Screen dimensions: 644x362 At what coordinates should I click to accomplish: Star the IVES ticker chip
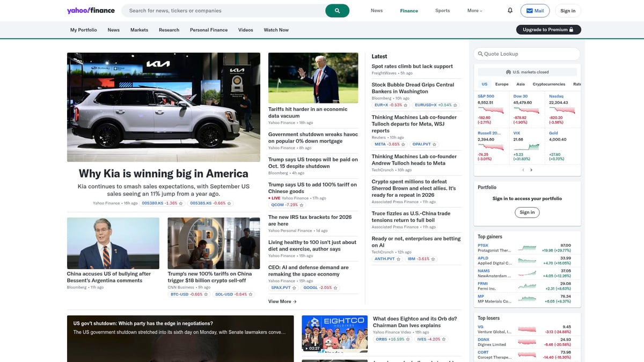pyautogui.click(x=443, y=339)
